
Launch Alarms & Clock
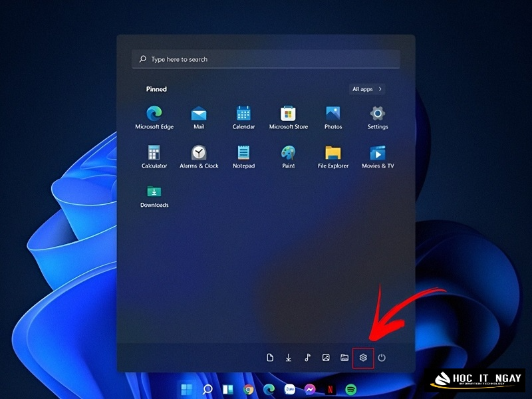(x=199, y=157)
